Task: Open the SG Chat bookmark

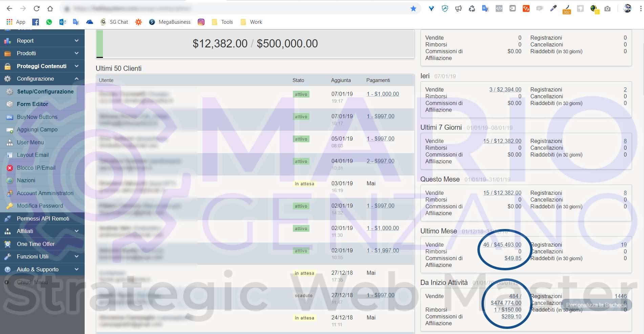Action: point(114,22)
